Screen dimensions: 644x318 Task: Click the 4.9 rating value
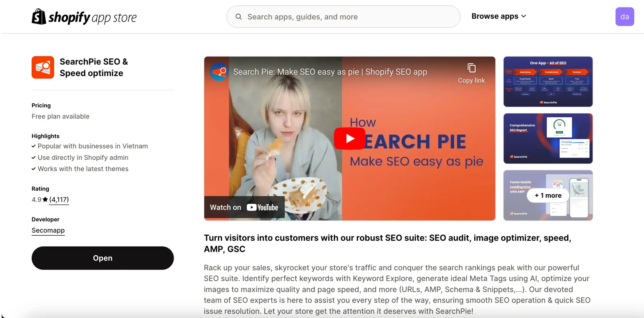pos(37,199)
